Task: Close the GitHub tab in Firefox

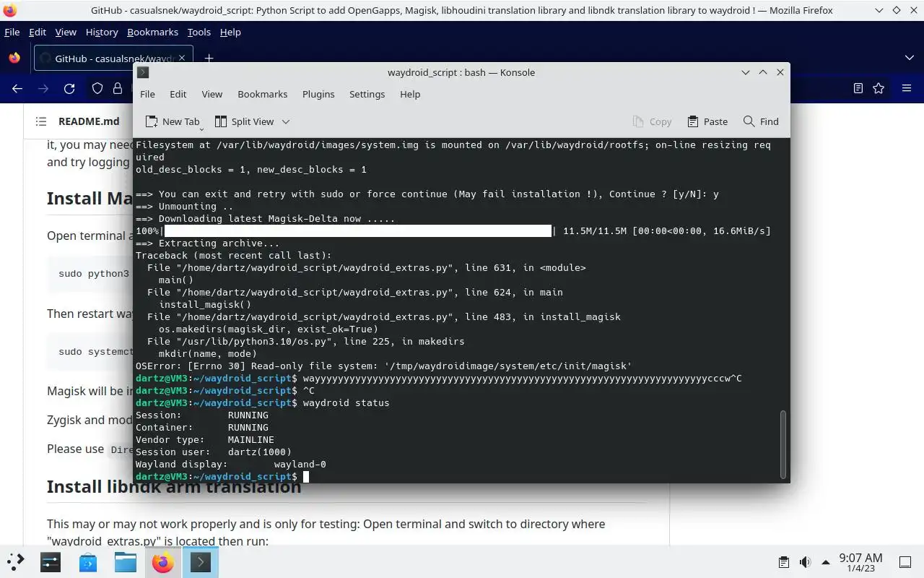Action: 182,59
